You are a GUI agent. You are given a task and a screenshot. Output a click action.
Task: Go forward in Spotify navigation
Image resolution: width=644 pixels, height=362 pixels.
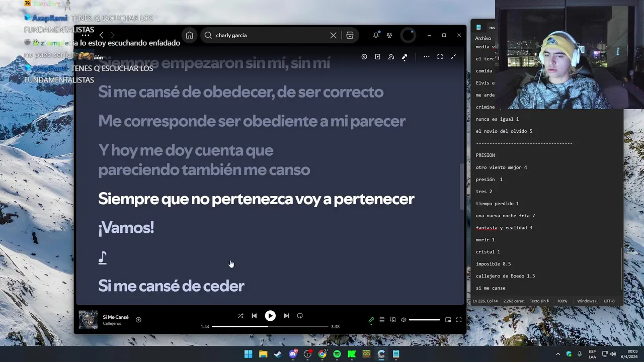[112, 35]
